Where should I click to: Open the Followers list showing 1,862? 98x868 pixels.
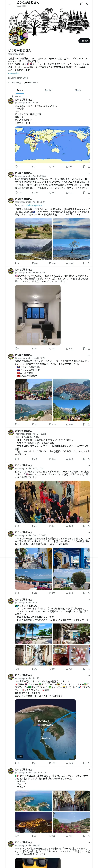[x=31, y=83]
